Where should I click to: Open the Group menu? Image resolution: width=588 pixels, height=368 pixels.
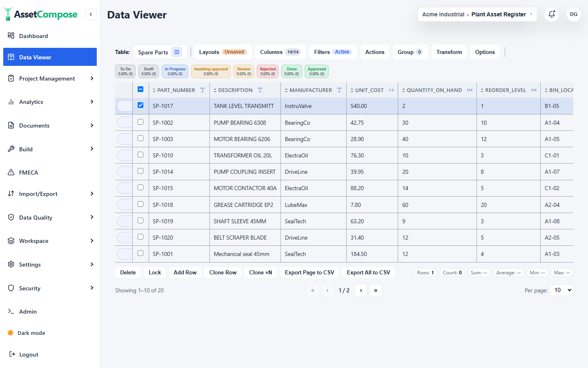[410, 52]
